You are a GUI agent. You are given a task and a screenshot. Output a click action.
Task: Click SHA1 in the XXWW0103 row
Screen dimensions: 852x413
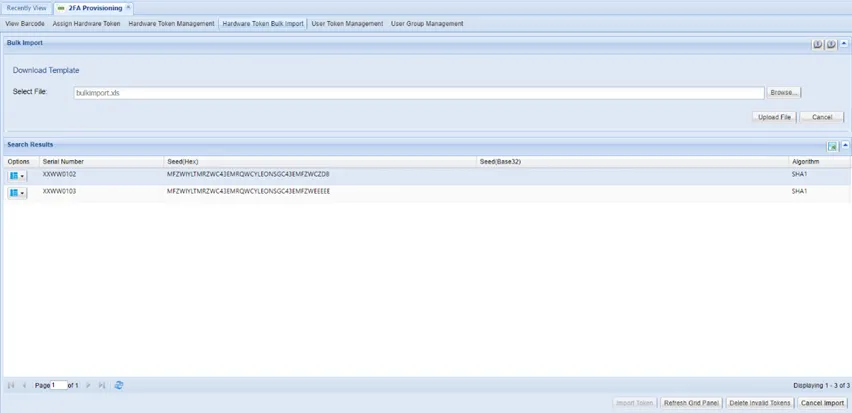coord(799,191)
